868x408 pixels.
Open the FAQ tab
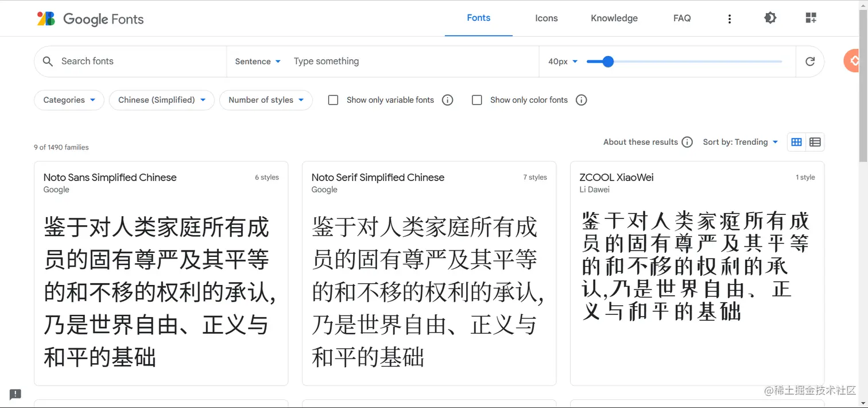coord(682,18)
